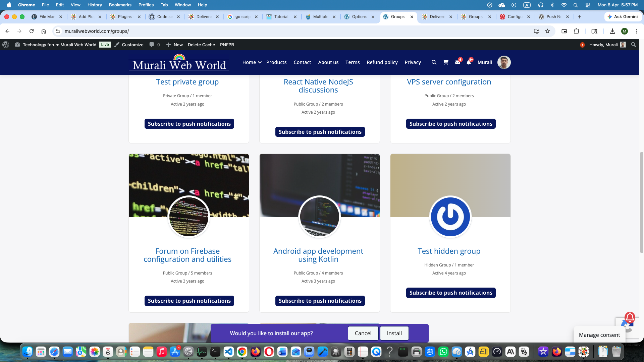Image resolution: width=644 pixels, height=362 pixels.
Task: Cancel the app install prompt
Action: pos(363,333)
